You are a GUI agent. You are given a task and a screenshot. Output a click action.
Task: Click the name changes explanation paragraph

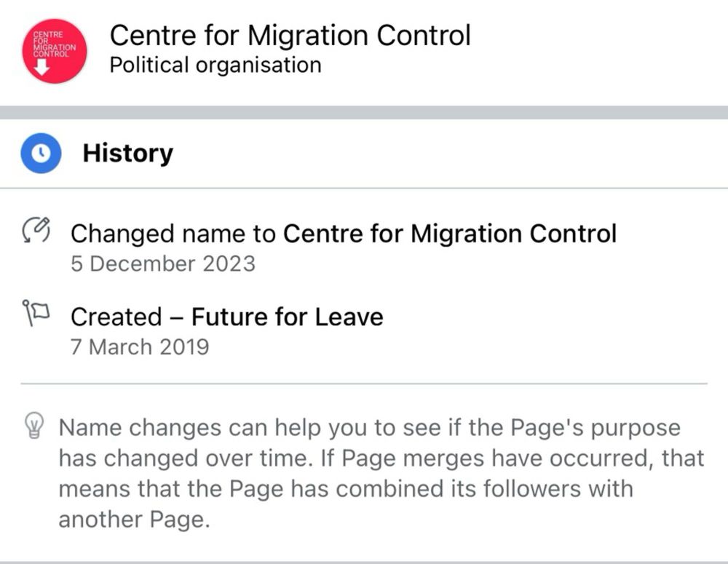pyautogui.click(x=381, y=474)
